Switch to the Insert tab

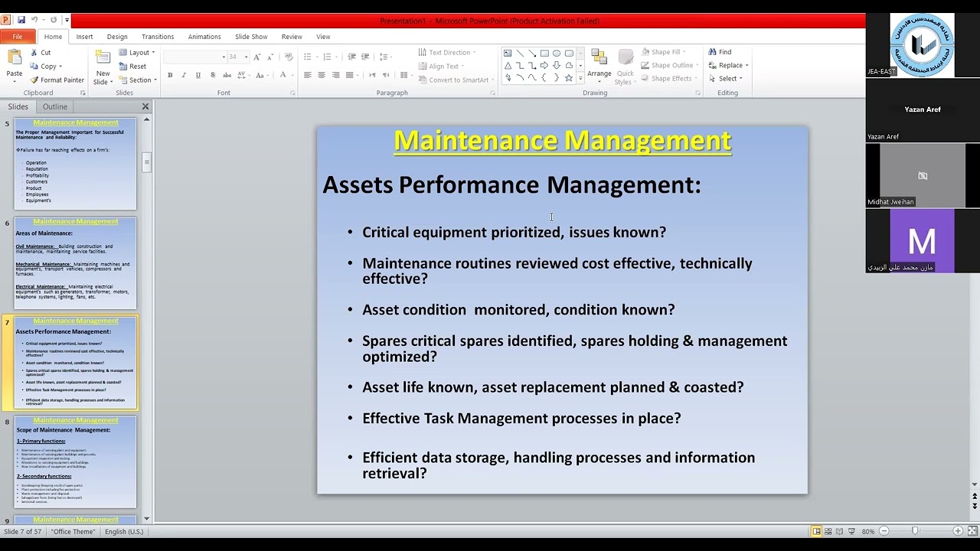[x=84, y=37]
